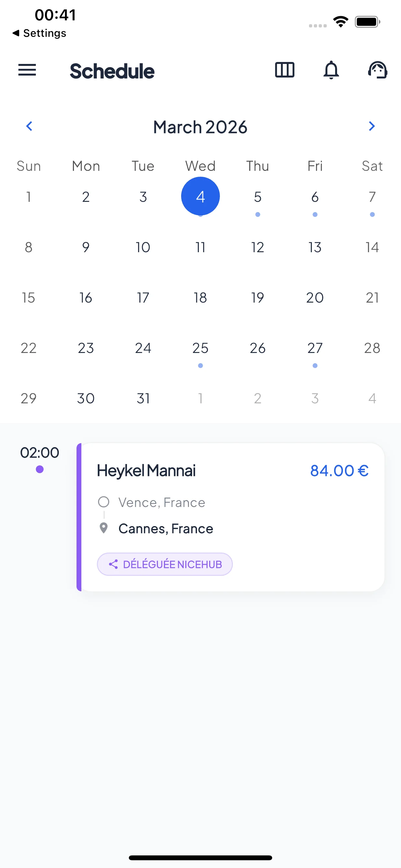Click the Schedule page title
This screenshot has width=401, height=868.
[x=112, y=71]
